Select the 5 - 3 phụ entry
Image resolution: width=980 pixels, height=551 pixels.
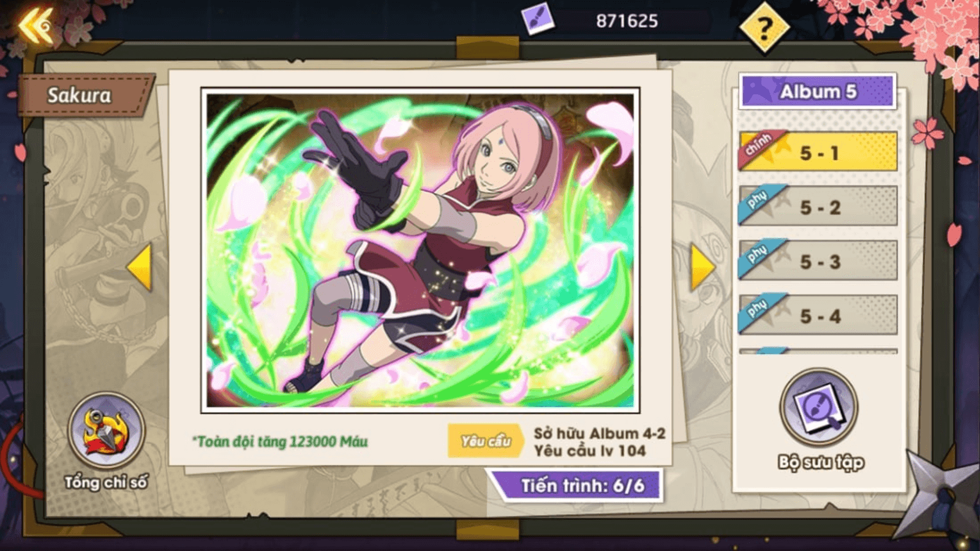point(818,260)
